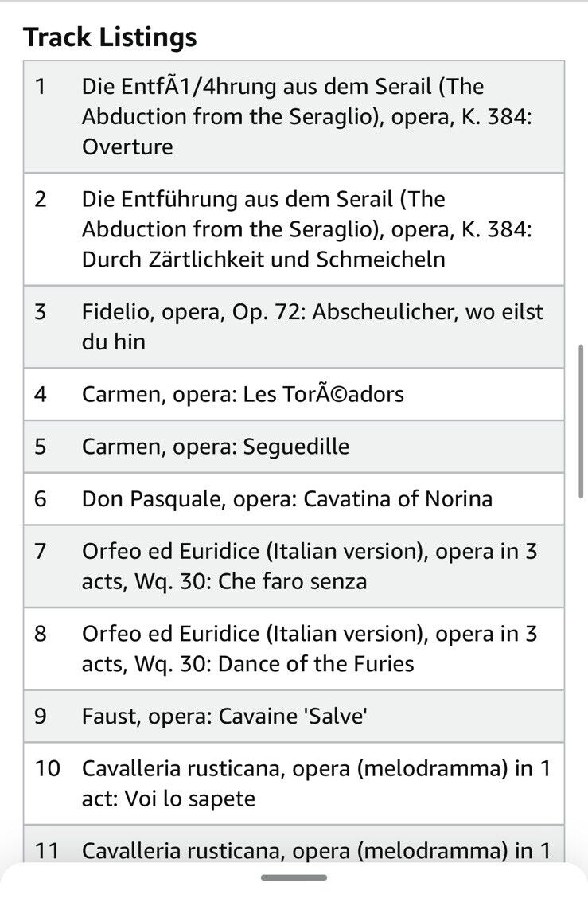Select the Overture track in row 1
This screenshot has height=902, width=588.
pos(306,116)
